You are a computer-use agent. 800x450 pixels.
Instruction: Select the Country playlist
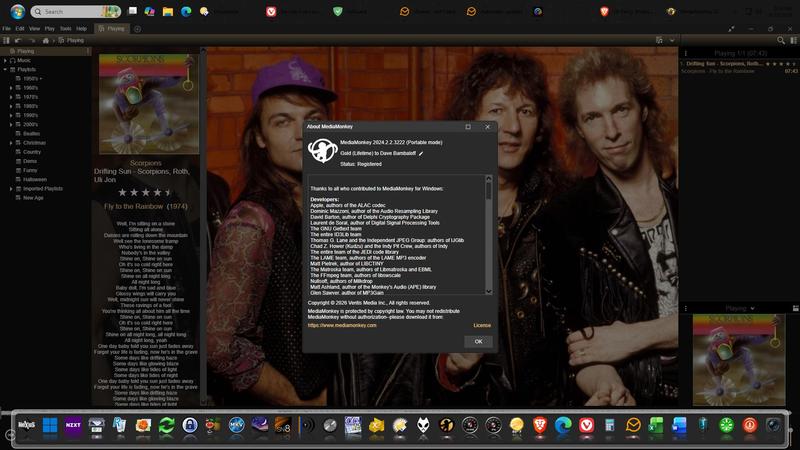pyautogui.click(x=32, y=152)
